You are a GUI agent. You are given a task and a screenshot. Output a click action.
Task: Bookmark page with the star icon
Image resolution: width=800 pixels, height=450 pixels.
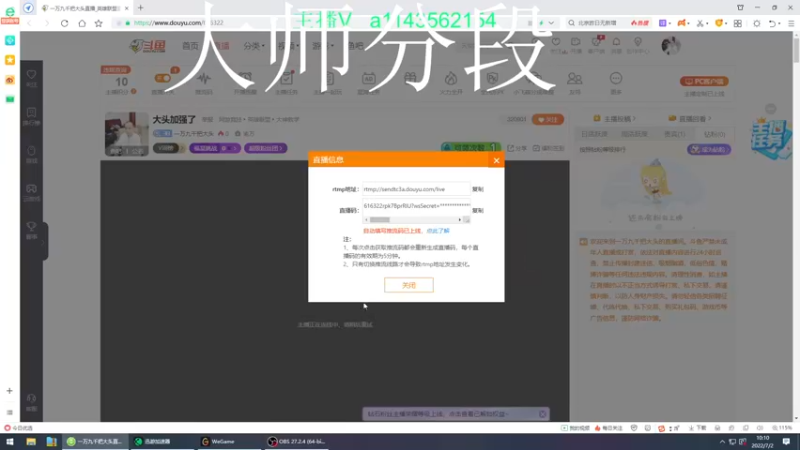(x=98, y=23)
